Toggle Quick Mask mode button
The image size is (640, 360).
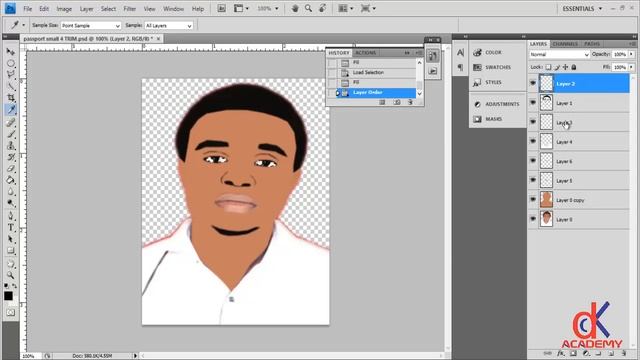point(11,313)
